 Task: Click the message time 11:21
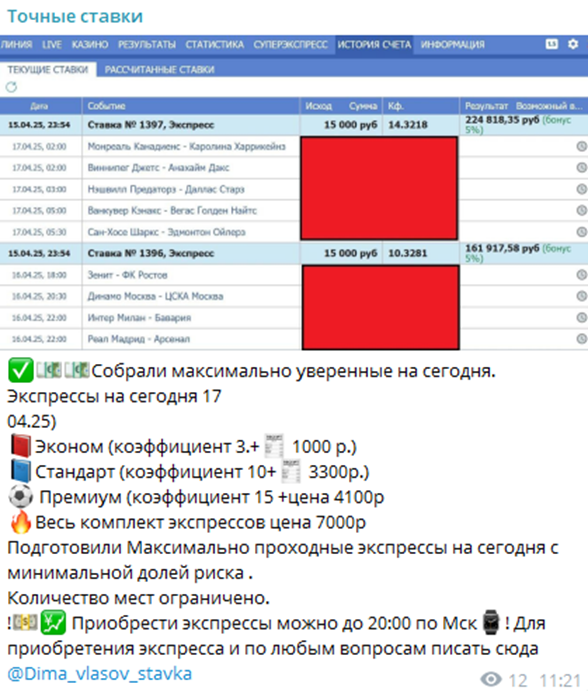point(560,680)
